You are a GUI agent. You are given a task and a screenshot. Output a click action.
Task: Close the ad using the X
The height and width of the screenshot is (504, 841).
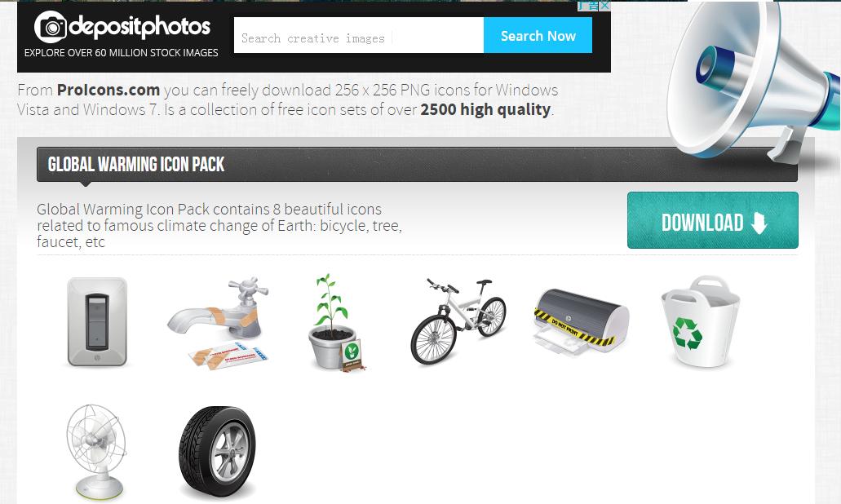click(604, 6)
